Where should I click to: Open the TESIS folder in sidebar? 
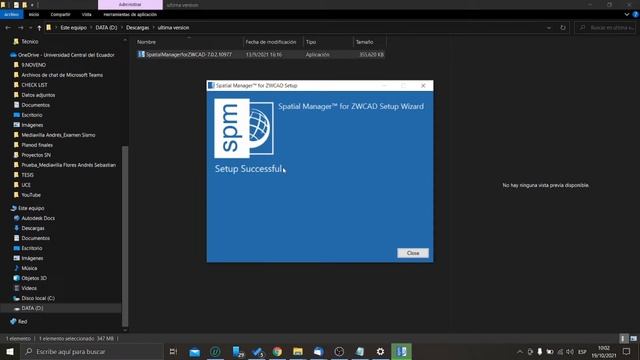[x=27, y=175]
